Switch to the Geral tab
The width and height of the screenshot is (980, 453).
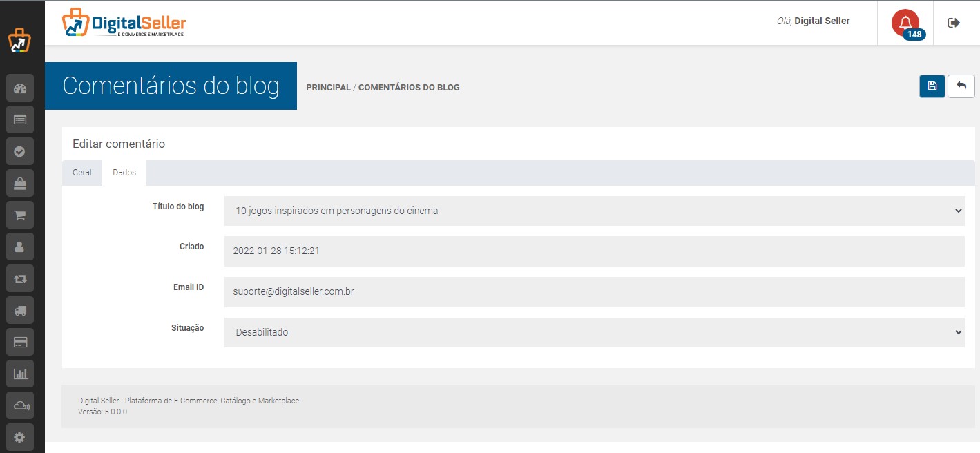coord(82,173)
